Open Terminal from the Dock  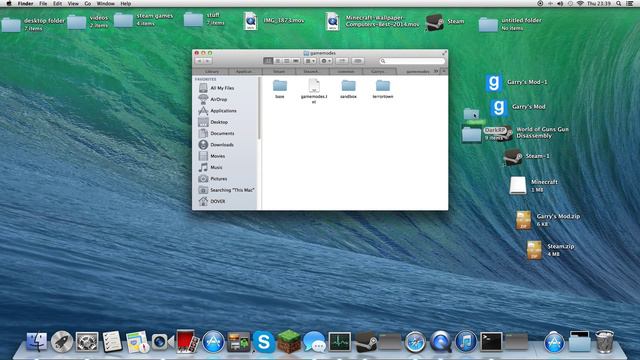pyautogui.click(x=491, y=342)
